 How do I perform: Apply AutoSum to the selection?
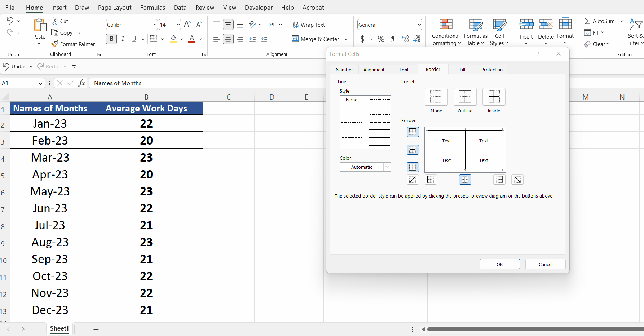[599, 21]
